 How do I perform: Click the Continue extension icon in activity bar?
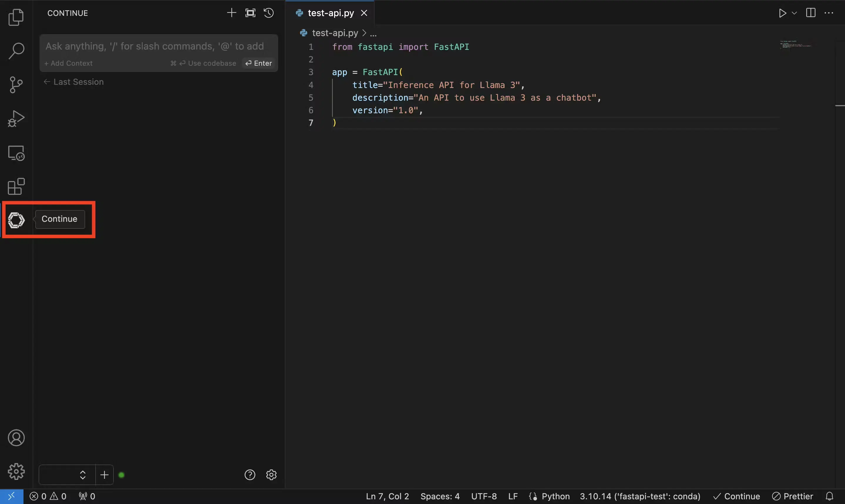click(x=16, y=220)
